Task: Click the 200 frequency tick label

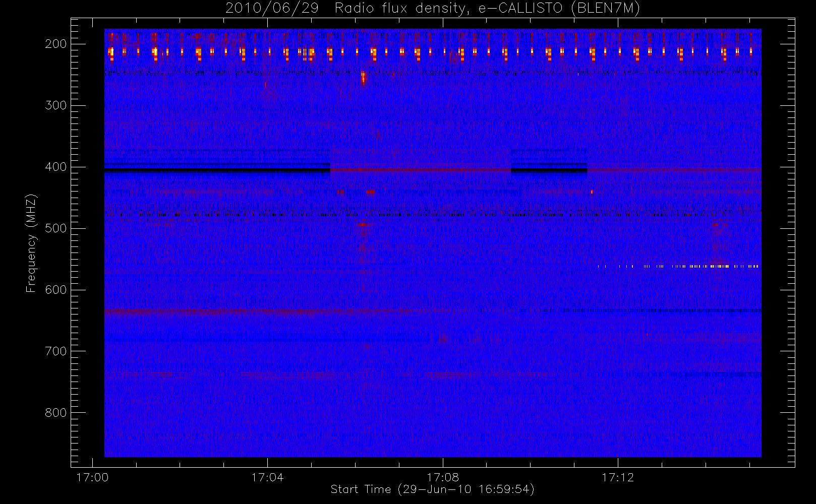Action: pyautogui.click(x=56, y=44)
